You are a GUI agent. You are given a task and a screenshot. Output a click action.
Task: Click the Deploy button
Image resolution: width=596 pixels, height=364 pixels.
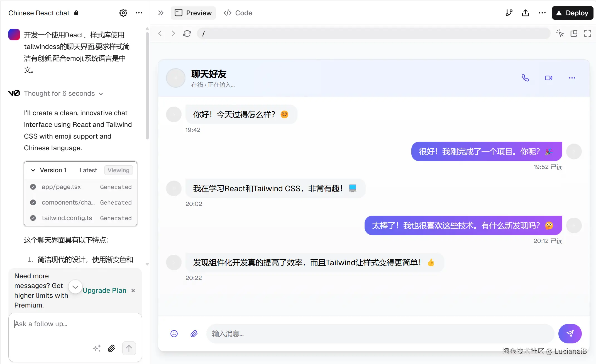tap(572, 13)
